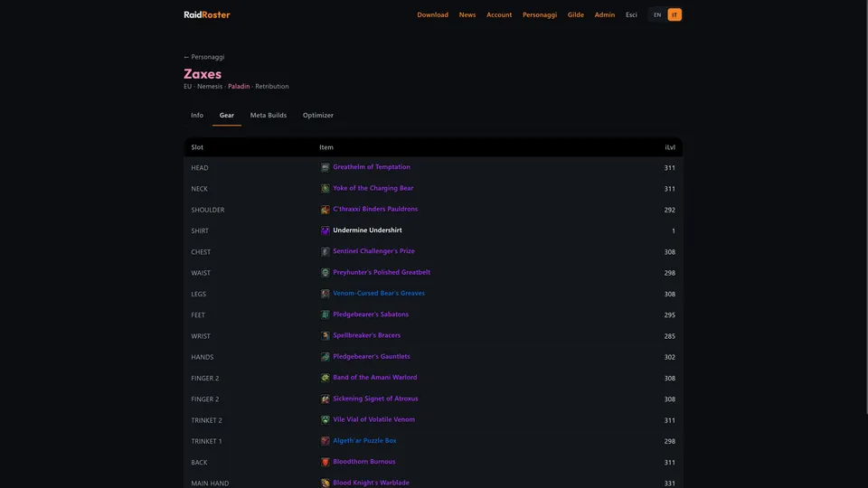This screenshot has width=868, height=488.
Task: Open Personaggi in top navigation
Action: [540, 15]
